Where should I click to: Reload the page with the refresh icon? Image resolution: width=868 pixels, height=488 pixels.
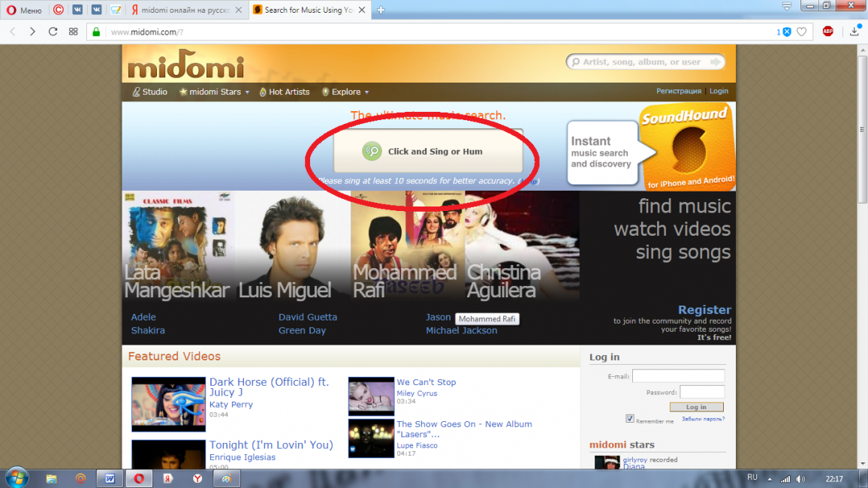point(53,32)
